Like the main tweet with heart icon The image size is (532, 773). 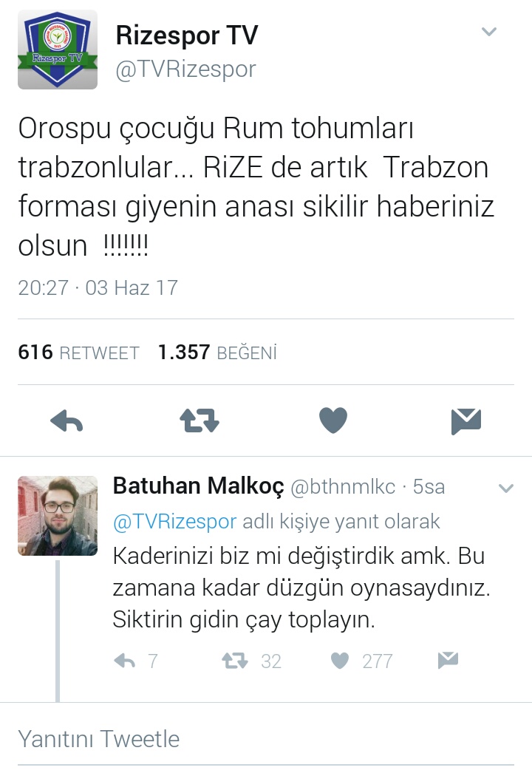pos(333,420)
